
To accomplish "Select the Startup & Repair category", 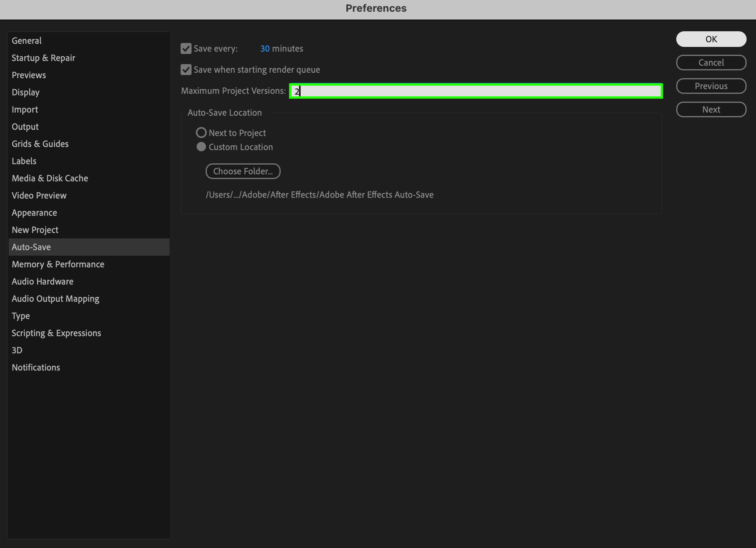I will click(x=43, y=58).
